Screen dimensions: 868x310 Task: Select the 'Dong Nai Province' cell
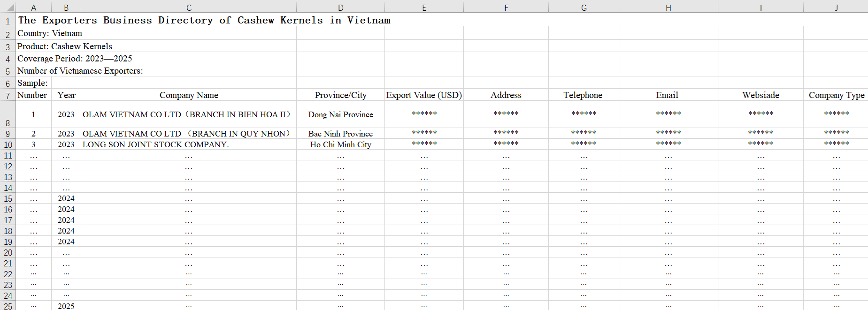pyautogui.click(x=340, y=114)
